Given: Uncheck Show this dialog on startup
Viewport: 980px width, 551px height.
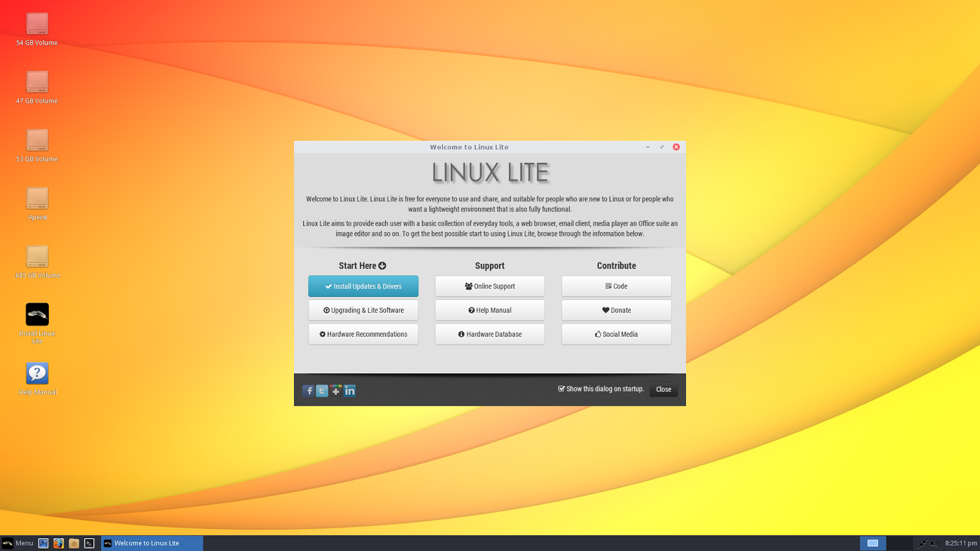Looking at the screenshot, I should coord(561,389).
